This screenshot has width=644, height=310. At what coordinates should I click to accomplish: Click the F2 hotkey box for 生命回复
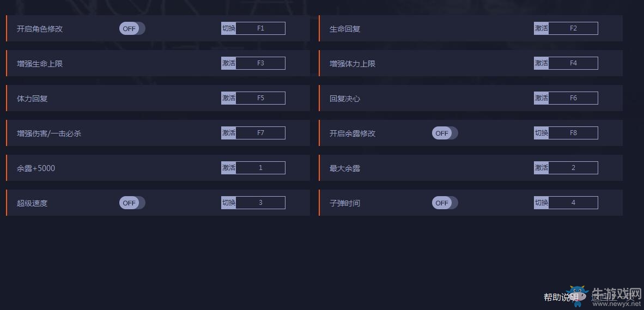[573, 28]
